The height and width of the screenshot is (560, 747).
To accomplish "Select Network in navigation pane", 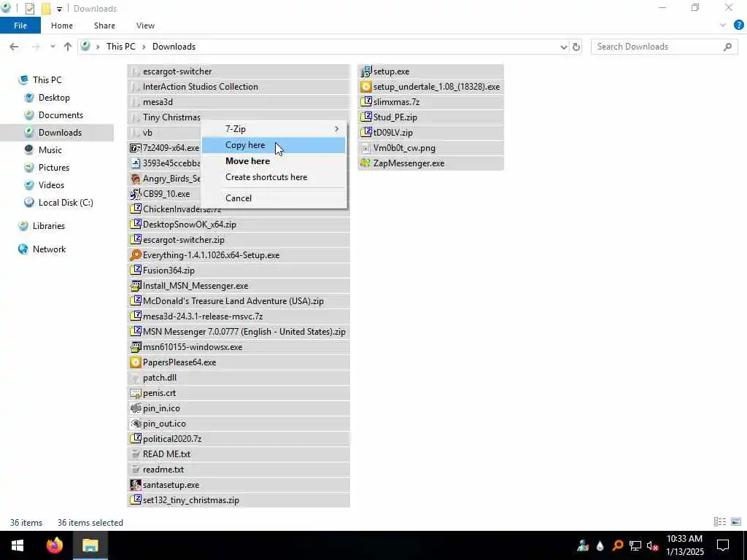I will (x=49, y=249).
